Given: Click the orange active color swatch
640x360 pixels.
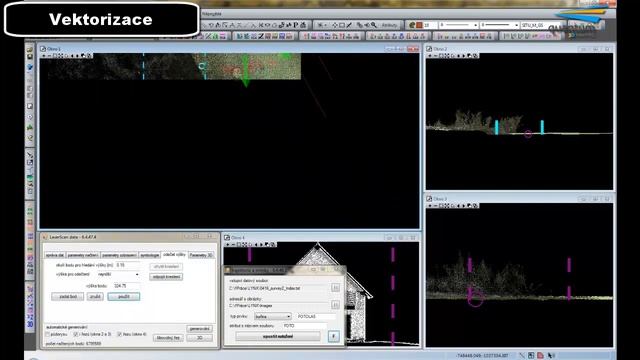Looking at the screenshot, I should click(x=419, y=25).
